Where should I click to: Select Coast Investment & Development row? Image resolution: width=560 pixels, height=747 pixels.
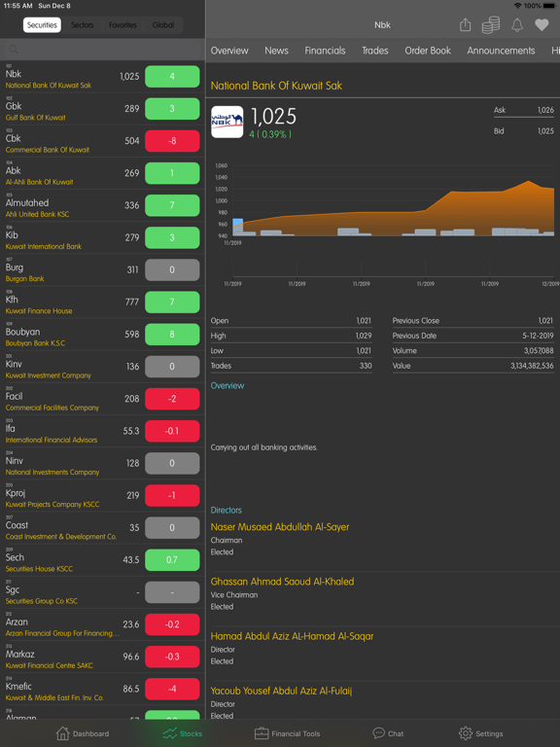[102, 528]
